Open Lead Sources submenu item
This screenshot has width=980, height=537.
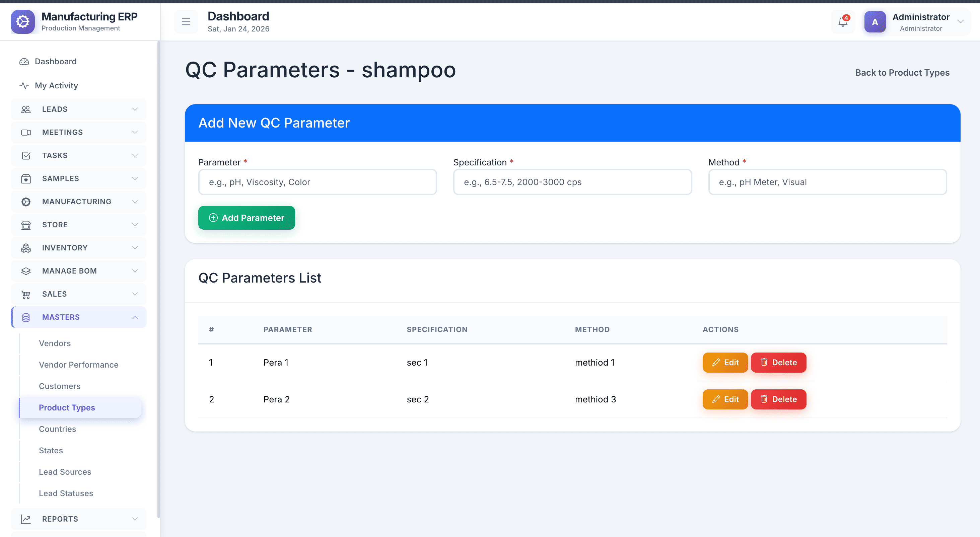[x=65, y=472]
